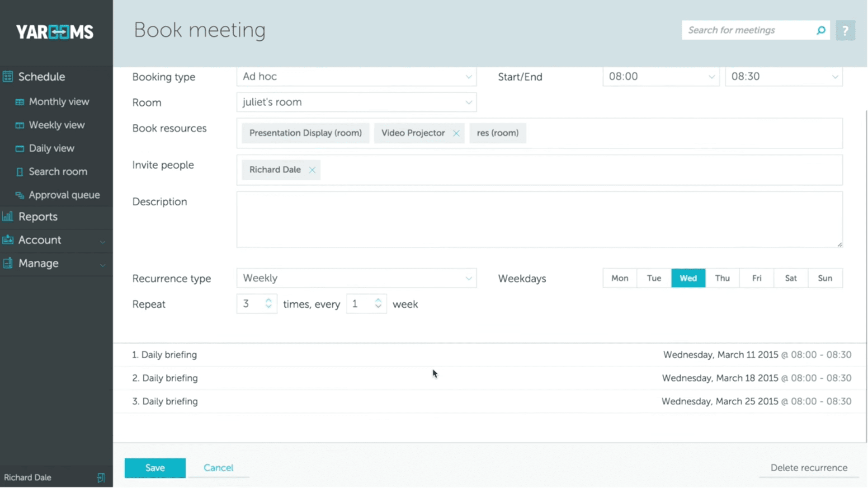
Task: Enable Monday as a recurrence weekday
Action: [x=619, y=278]
